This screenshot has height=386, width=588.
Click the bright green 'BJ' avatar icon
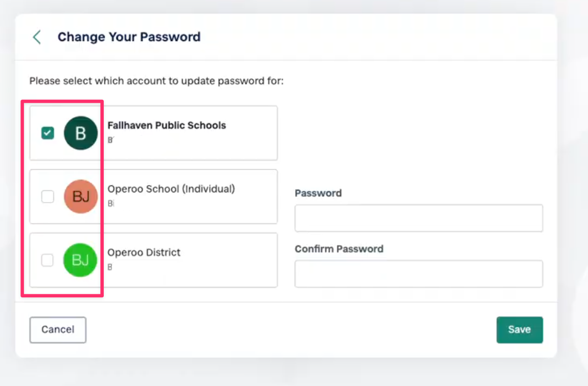click(x=80, y=260)
